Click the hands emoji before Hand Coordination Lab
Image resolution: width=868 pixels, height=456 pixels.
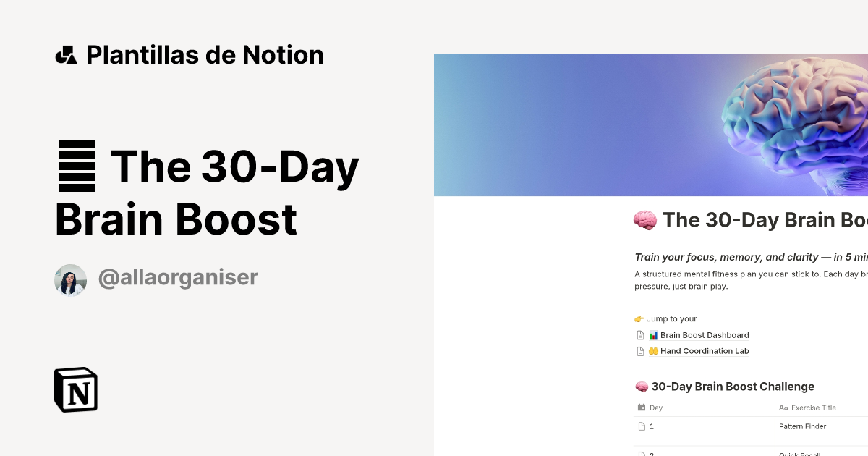point(653,350)
